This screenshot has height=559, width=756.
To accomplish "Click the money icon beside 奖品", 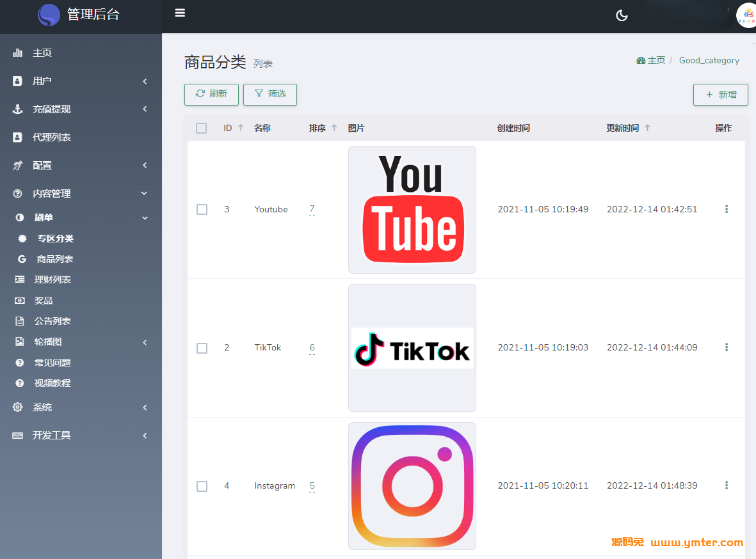I will coord(20,301).
